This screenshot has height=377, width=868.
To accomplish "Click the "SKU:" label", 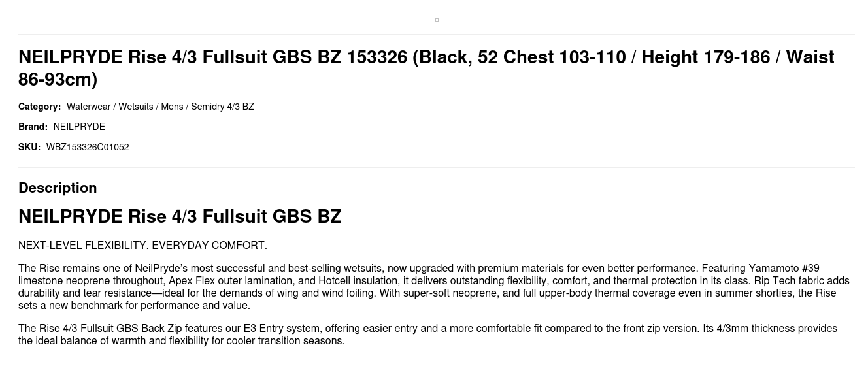I will click(x=29, y=147).
